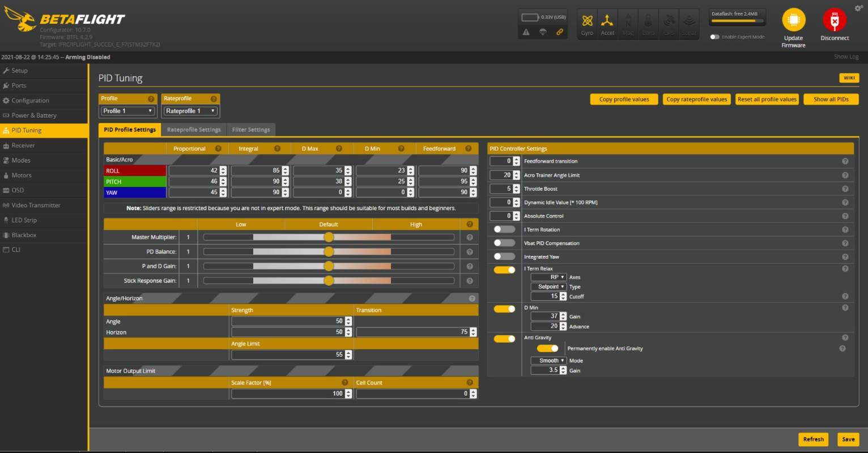
Task: Click Copy rateprofile values button
Action: point(696,99)
